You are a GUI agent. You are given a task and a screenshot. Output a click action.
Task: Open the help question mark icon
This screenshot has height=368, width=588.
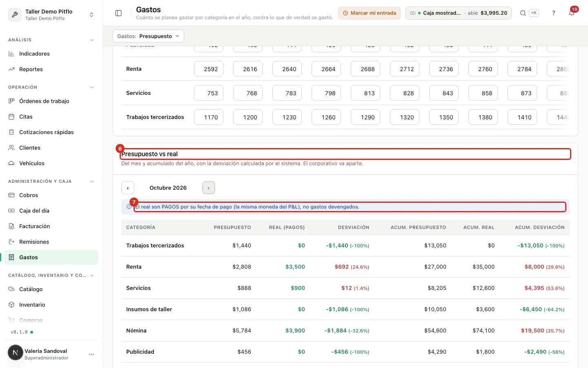click(554, 13)
